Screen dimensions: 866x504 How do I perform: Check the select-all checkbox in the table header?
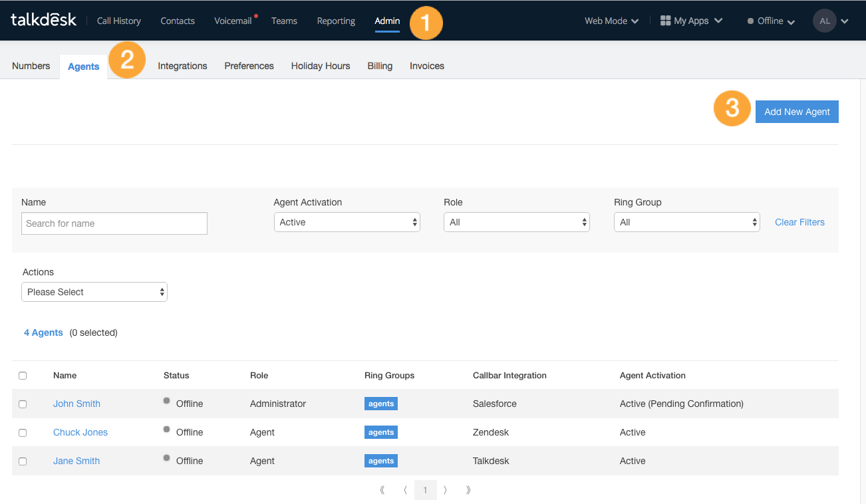coord(22,375)
